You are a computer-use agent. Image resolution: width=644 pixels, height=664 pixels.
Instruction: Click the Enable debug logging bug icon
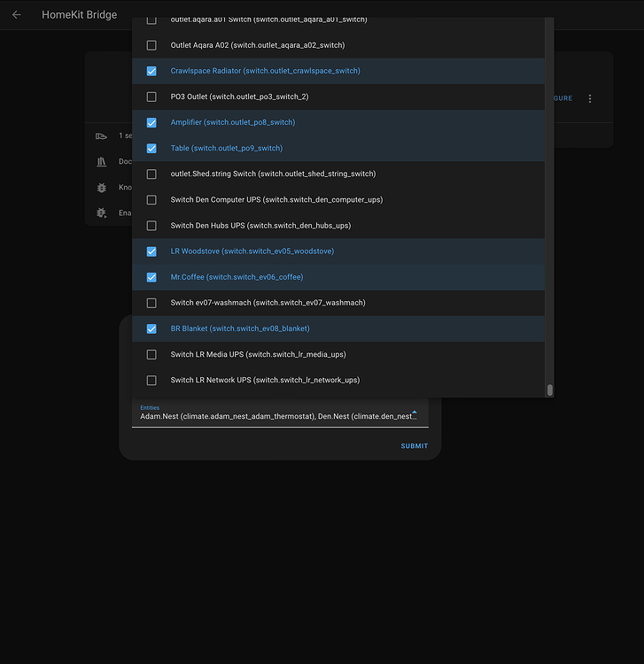tap(101, 213)
